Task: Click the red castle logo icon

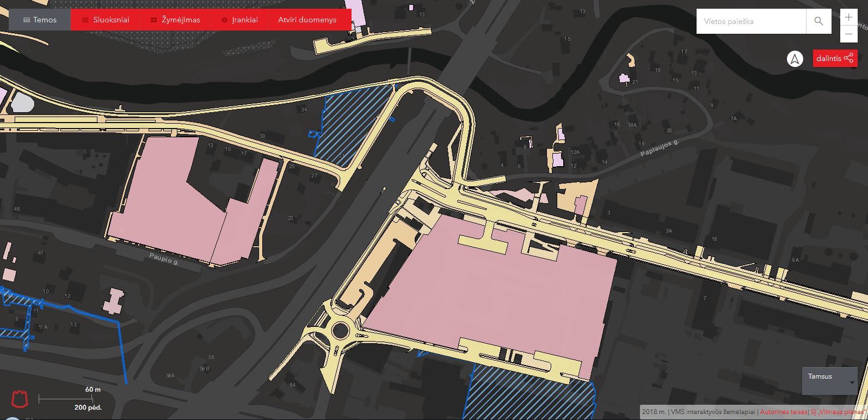Action: pyautogui.click(x=20, y=399)
